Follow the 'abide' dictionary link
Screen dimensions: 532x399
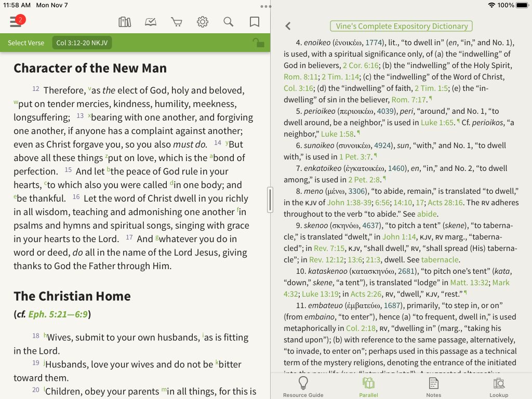(427, 214)
